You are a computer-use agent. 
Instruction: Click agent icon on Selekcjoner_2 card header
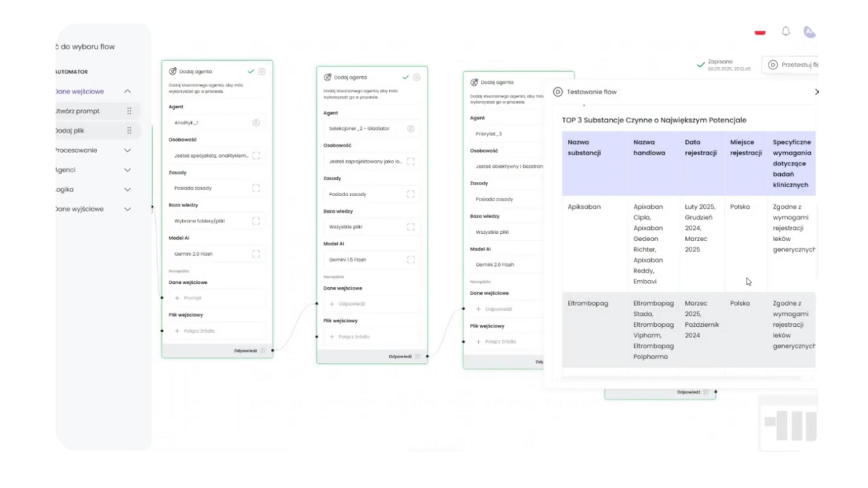point(327,77)
